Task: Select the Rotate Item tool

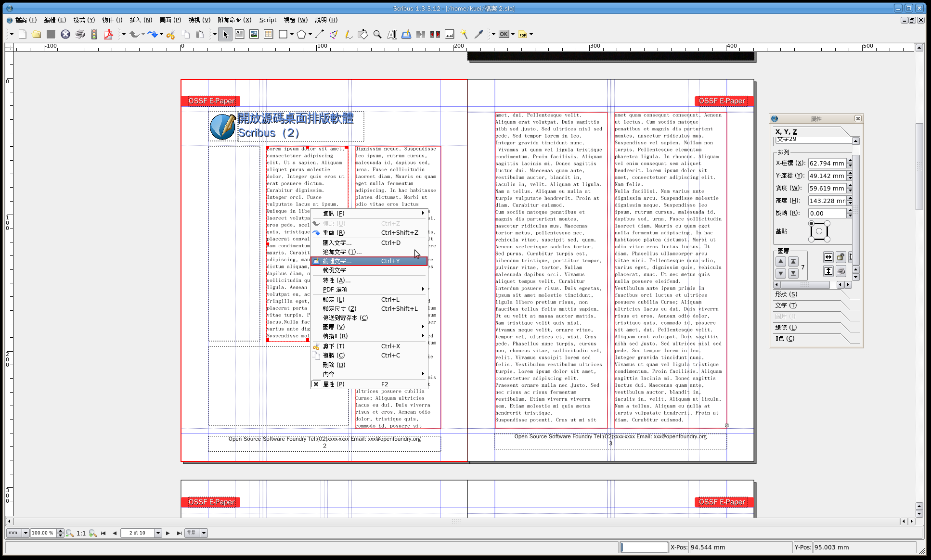Action: [363, 34]
